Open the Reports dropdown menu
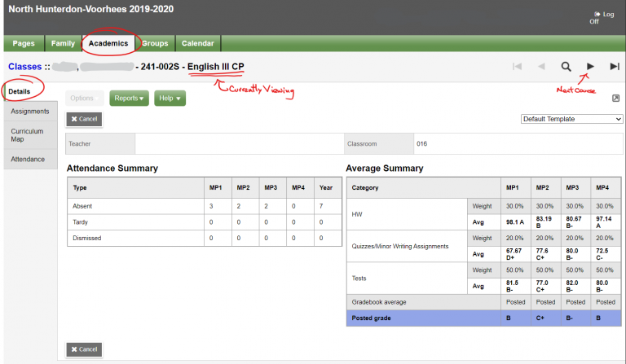The height and width of the screenshot is (364, 626). tap(129, 99)
